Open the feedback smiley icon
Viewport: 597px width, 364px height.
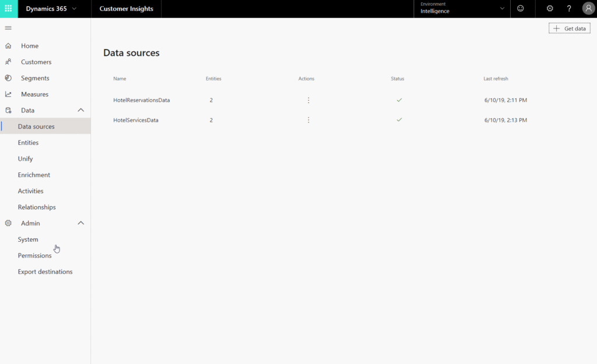[521, 8]
